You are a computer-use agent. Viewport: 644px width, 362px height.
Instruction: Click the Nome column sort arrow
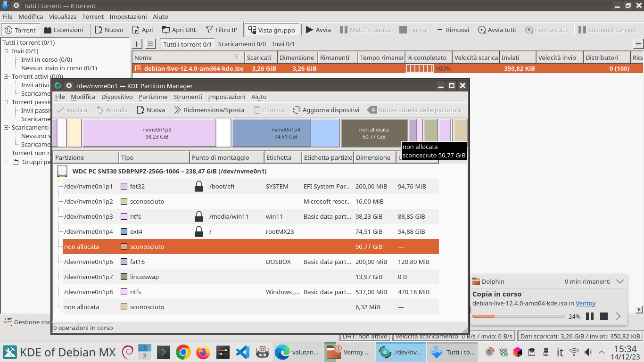point(239,58)
